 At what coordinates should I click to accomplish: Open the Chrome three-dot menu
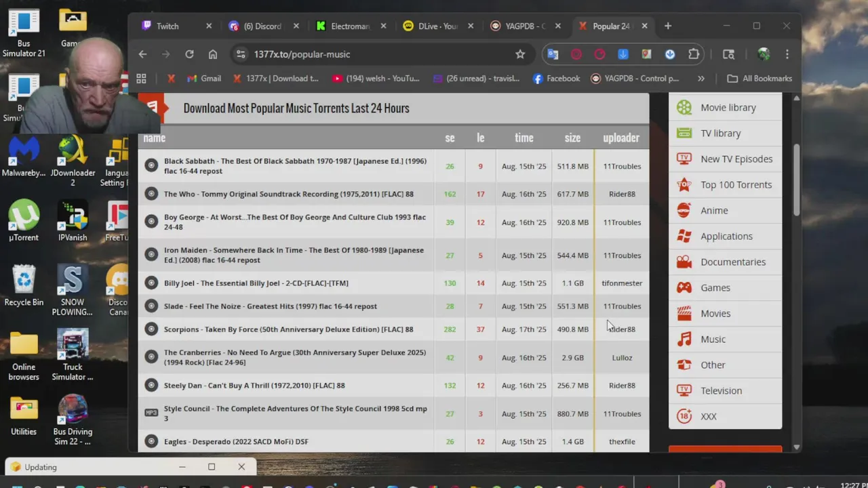787,54
